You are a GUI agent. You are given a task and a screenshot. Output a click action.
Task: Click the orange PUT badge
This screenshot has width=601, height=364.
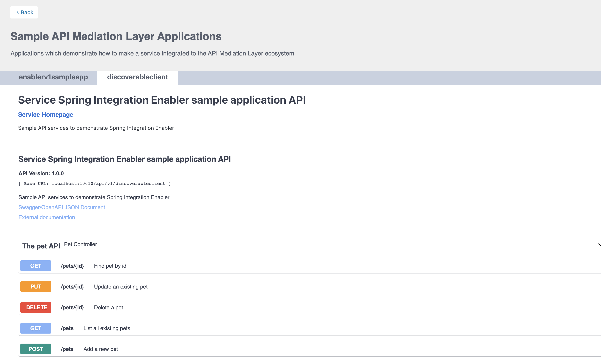point(36,286)
